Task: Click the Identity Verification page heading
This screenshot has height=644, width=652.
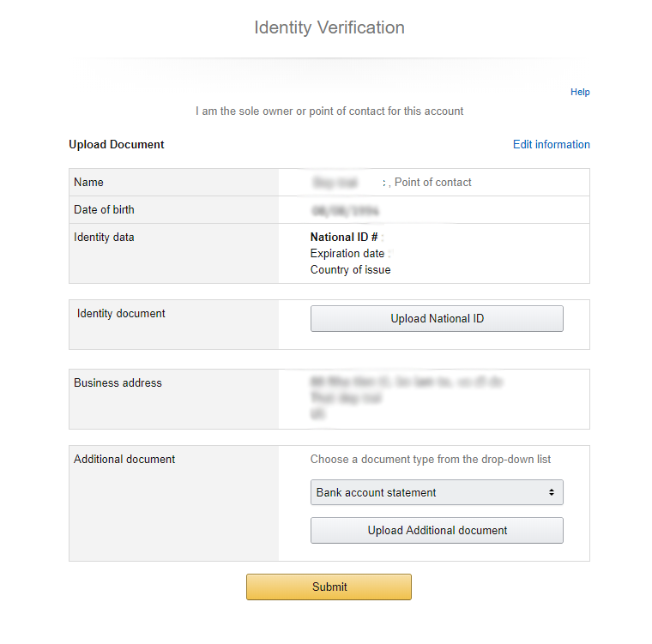Action: 329,27
